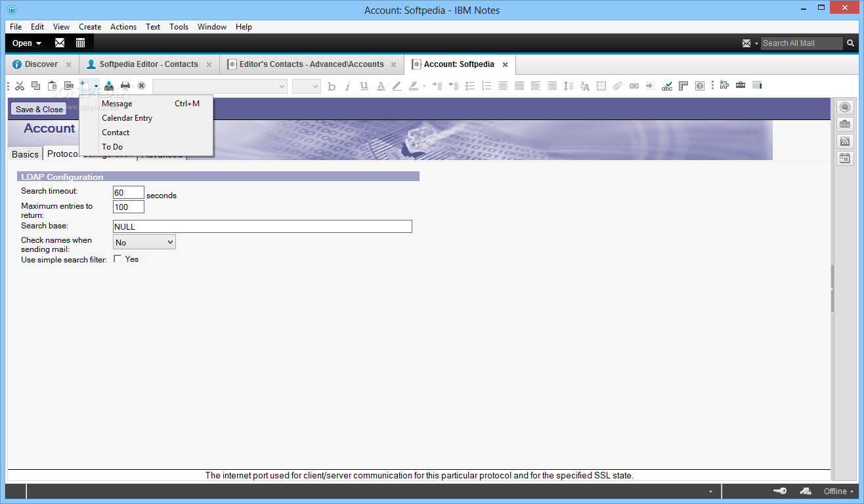
Task: Switch to the Basics tab
Action: 25,154
